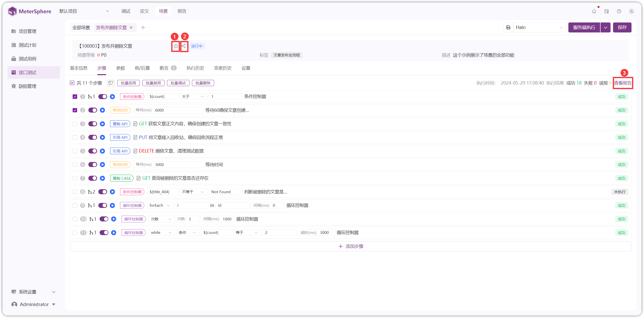Open the help question mark icon
Image resolution: width=644 pixels, height=318 pixels.
pyautogui.click(x=619, y=11)
